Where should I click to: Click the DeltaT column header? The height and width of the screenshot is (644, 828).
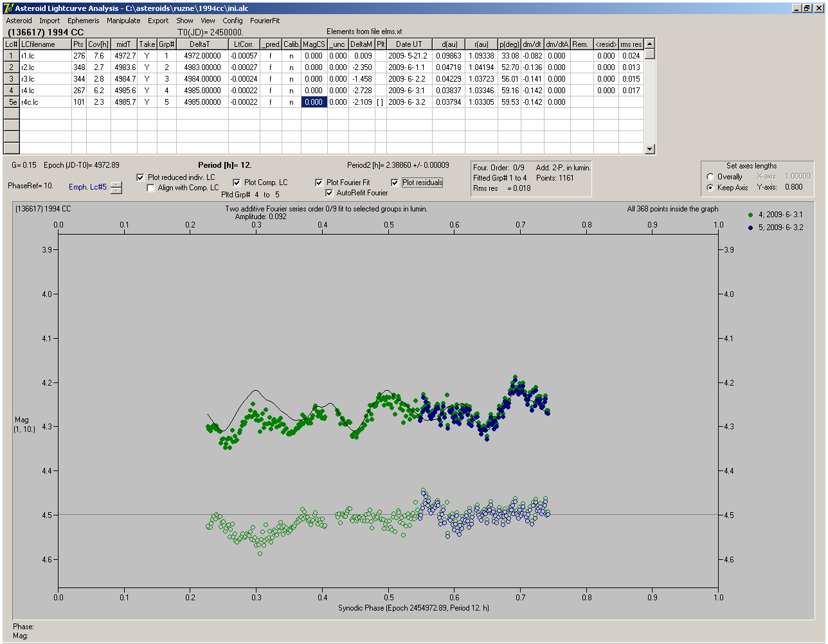point(203,44)
